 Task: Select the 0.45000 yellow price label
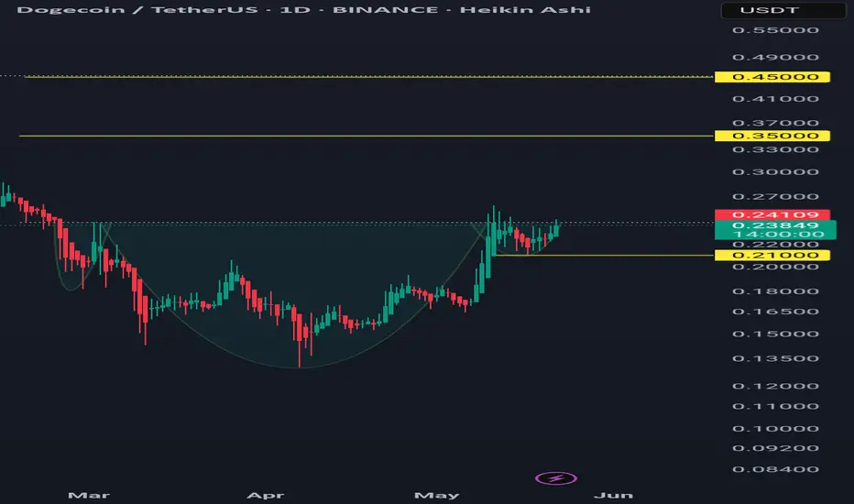pyautogui.click(x=772, y=77)
